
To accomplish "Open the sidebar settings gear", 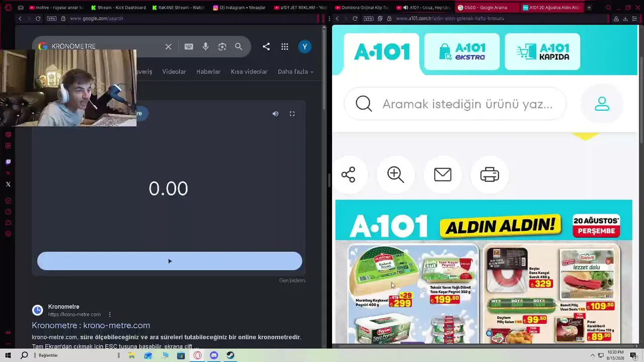I will click(8, 234).
